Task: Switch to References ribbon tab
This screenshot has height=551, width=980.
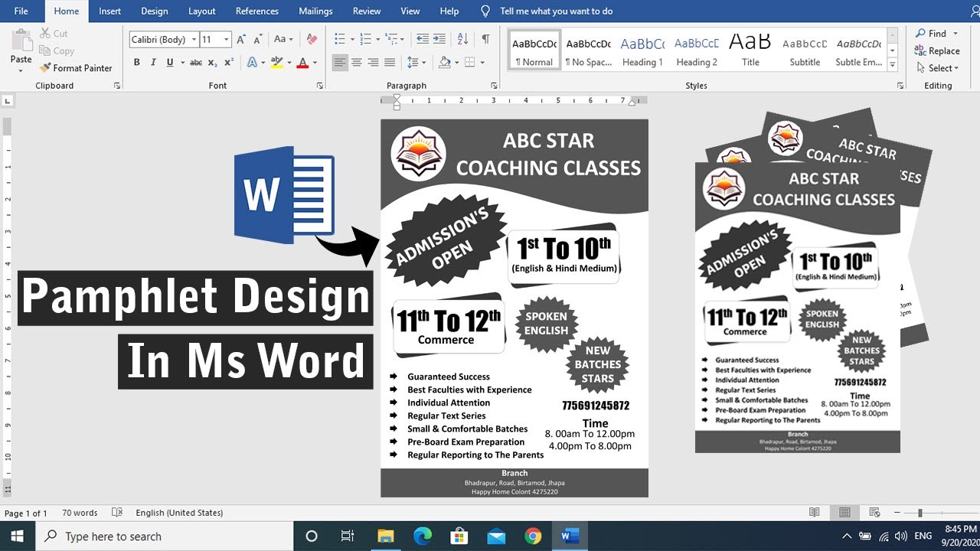Action: point(257,11)
